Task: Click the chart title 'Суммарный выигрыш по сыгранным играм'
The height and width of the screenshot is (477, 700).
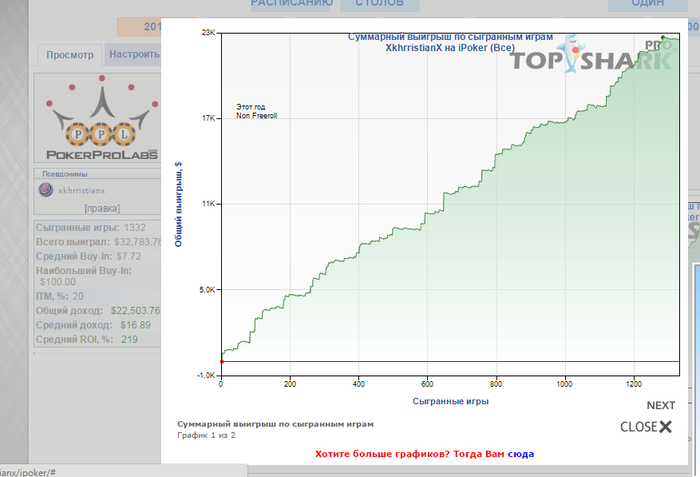Action: pyautogui.click(x=450, y=37)
